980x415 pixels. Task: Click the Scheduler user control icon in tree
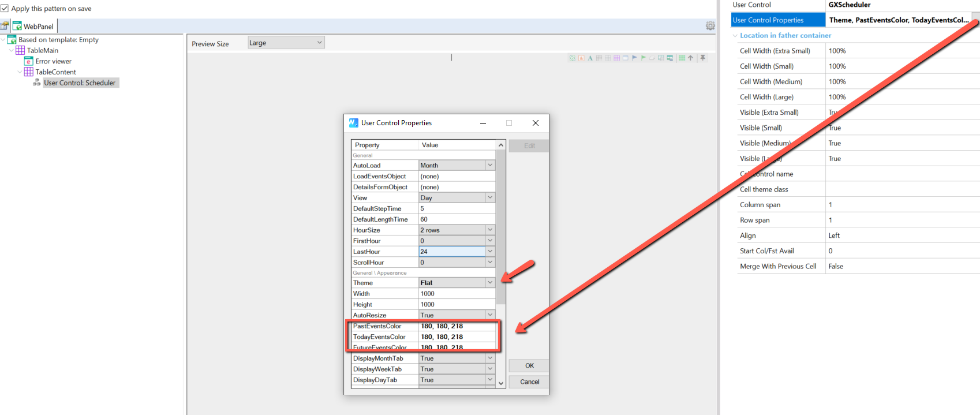click(x=37, y=83)
